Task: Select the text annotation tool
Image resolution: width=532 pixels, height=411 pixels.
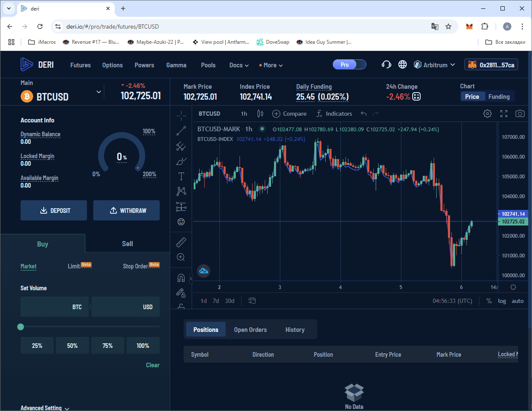Action: pos(181,176)
